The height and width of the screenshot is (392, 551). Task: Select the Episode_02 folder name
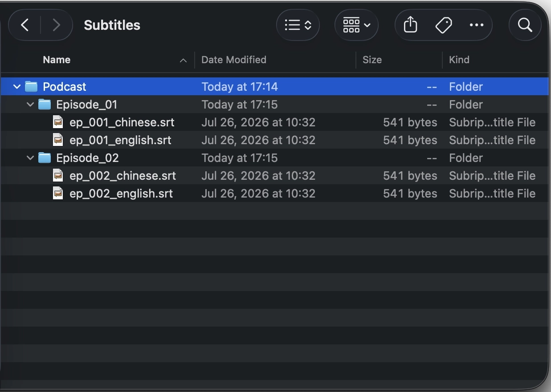pyautogui.click(x=88, y=158)
